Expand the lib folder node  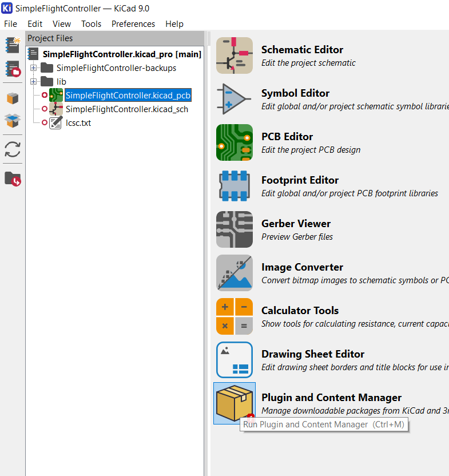33,81
